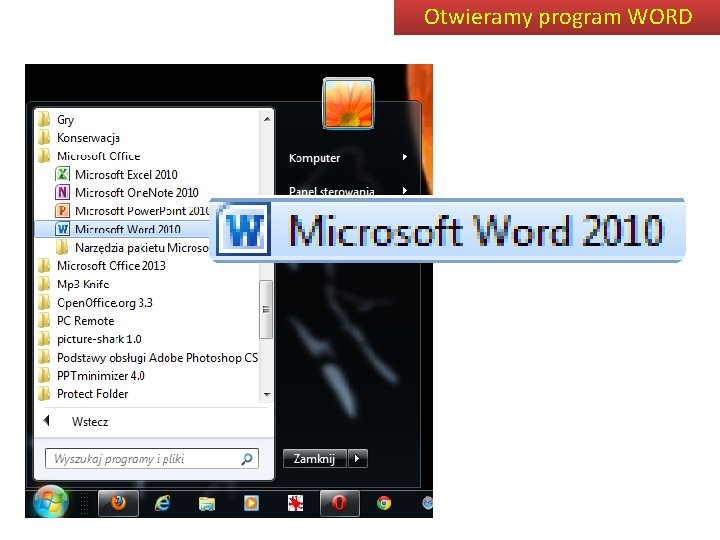The width and height of the screenshot is (720, 540).
Task: Click the large Word W icon
Action: point(243,229)
